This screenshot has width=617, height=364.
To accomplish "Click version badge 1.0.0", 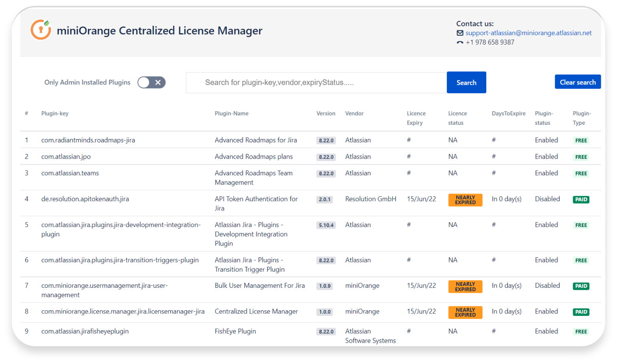I will coord(325,312).
